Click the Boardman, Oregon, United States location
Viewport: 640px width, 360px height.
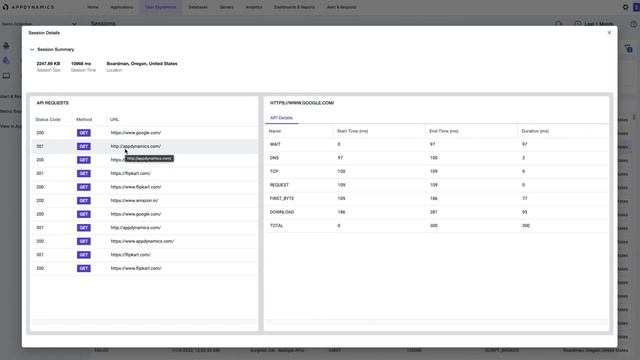142,64
